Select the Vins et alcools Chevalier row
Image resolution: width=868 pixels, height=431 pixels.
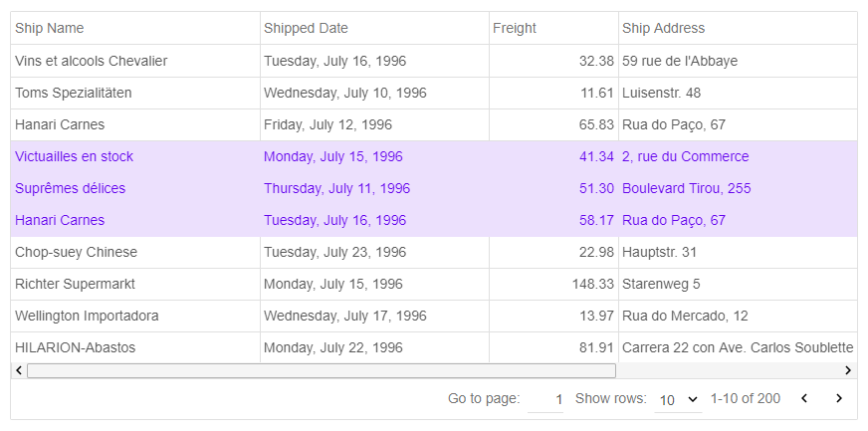[x=91, y=61]
